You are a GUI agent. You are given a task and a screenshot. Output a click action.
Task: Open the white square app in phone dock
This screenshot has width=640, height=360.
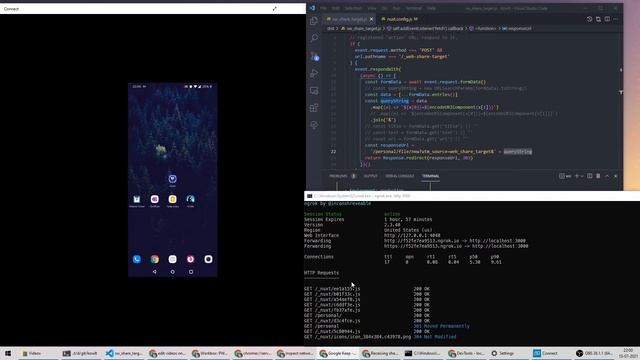pos(173,259)
